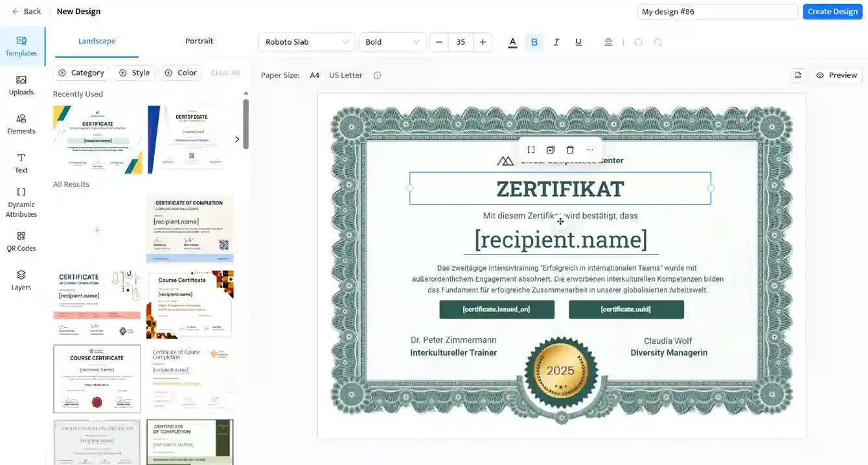Go Back to previous page
Viewport: 868px width, 465px height.
pos(27,11)
